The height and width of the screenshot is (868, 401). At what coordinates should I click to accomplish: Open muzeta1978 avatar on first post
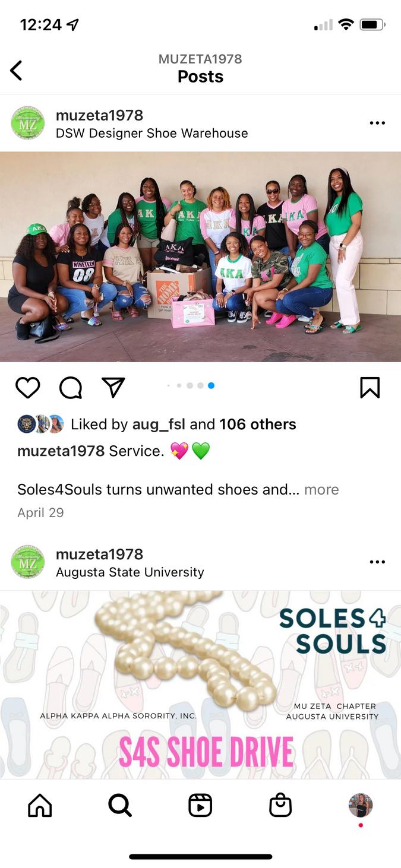tap(28, 123)
